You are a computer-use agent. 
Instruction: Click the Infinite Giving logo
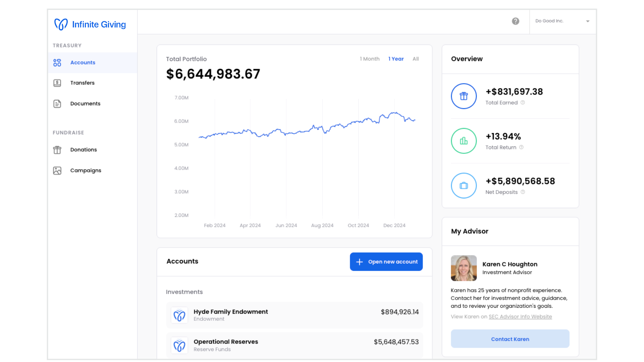[x=90, y=24]
